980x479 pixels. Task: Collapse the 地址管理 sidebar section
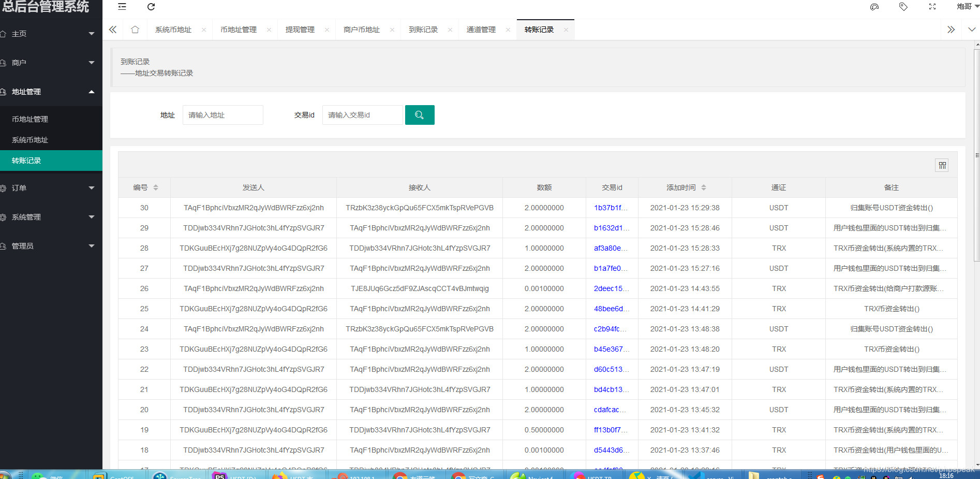point(51,92)
